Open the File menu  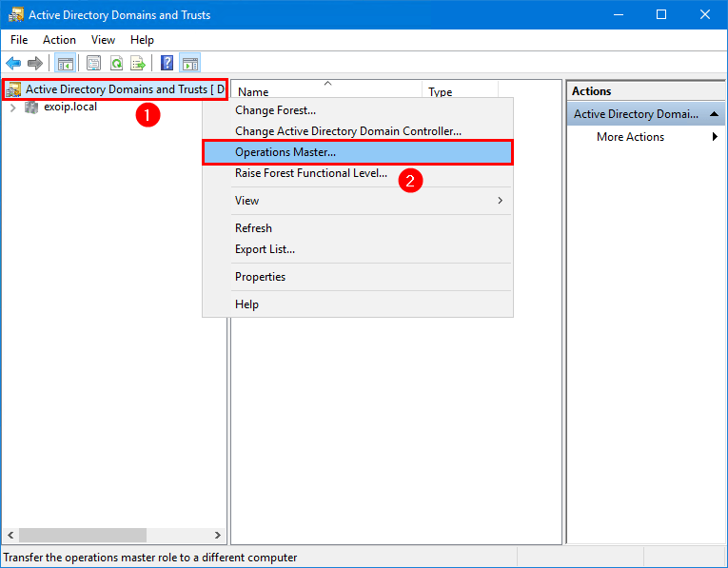point(19,40)
